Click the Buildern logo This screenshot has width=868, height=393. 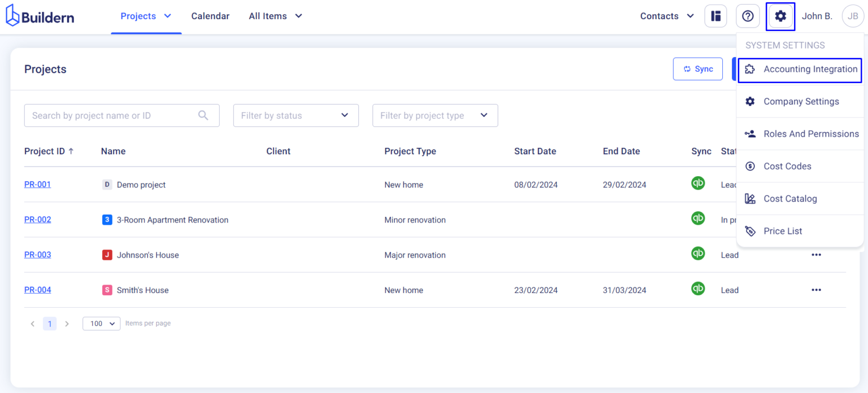tap(39, 15)
